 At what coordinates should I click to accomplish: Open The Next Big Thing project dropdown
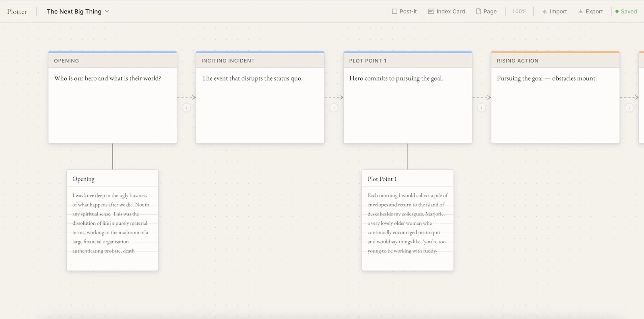coord(78,11)
